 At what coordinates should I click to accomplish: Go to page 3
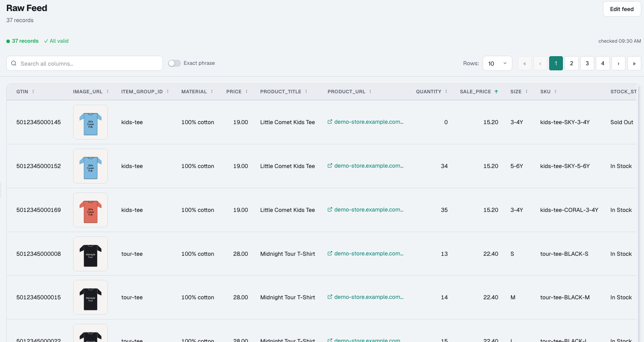587,63
